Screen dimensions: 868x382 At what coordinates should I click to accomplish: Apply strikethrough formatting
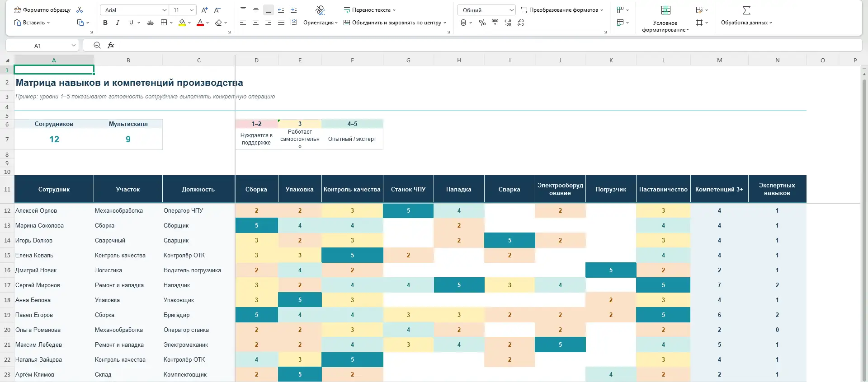point(151,23)
